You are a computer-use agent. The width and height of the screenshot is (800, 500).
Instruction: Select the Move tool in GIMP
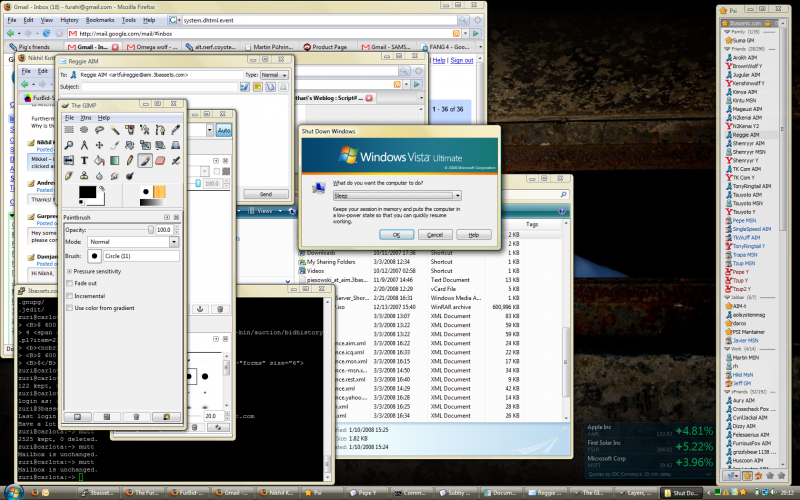(x=99, y=145)
